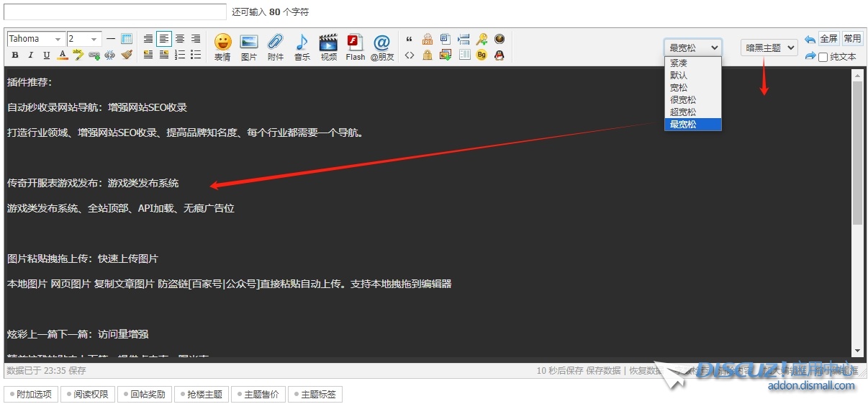The image size is (868, 404).
Task: Open the 暗黑主题 theme dropdown
Action: coord(769,48)
